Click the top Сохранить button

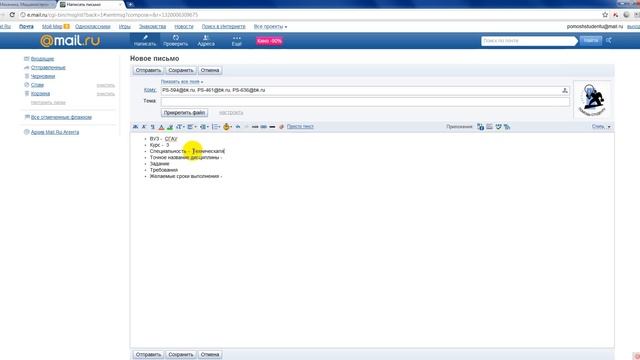click(x=181, y=70)
